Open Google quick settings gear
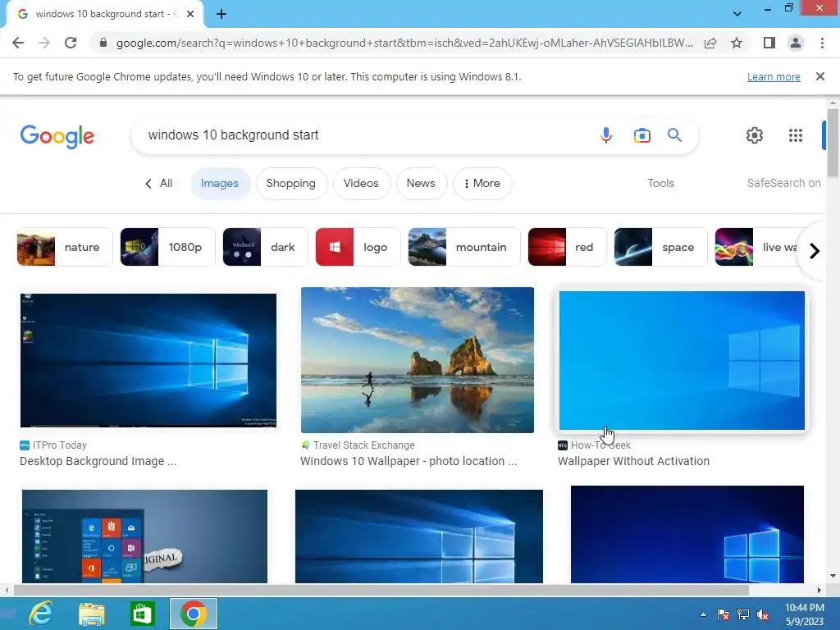The width and height of the screenshot is (840, 630). (755, 135)
